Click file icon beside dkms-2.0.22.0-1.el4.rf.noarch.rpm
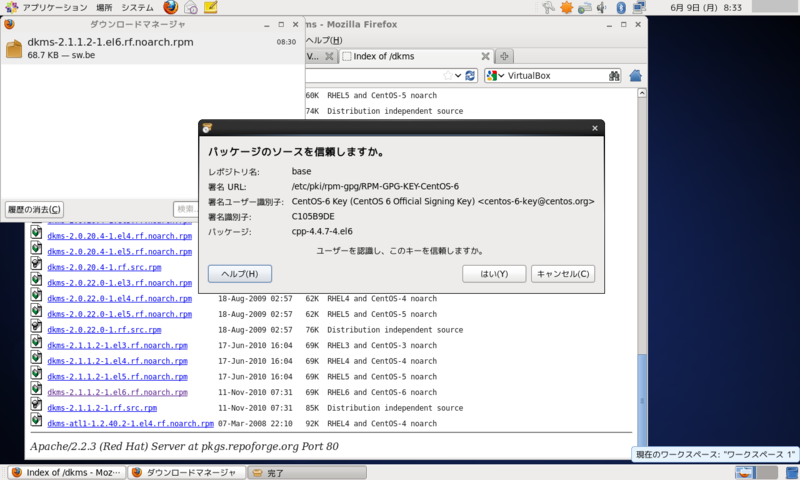 pyautogui.click(x=36, y=295)
